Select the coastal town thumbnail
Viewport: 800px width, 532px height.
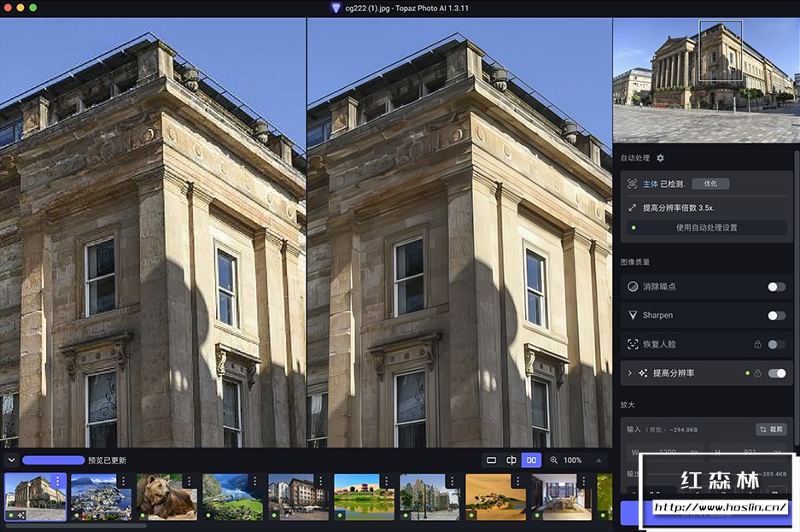click(x=101, y=497)
